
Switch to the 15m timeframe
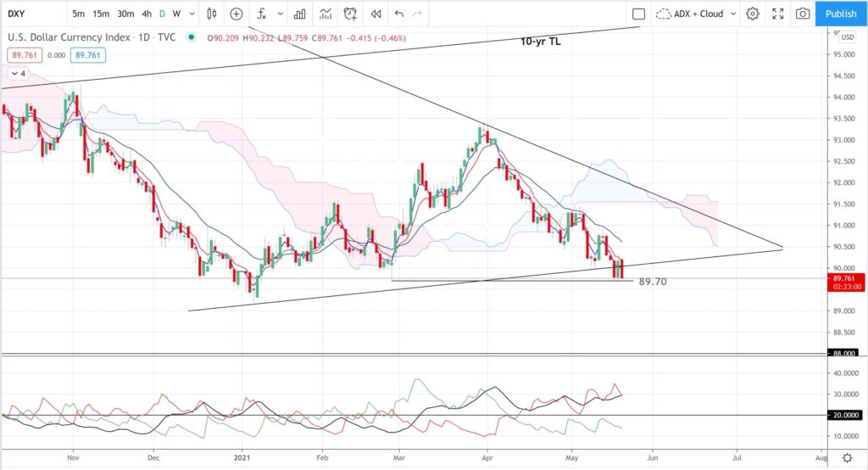click(x=101, y=14)
